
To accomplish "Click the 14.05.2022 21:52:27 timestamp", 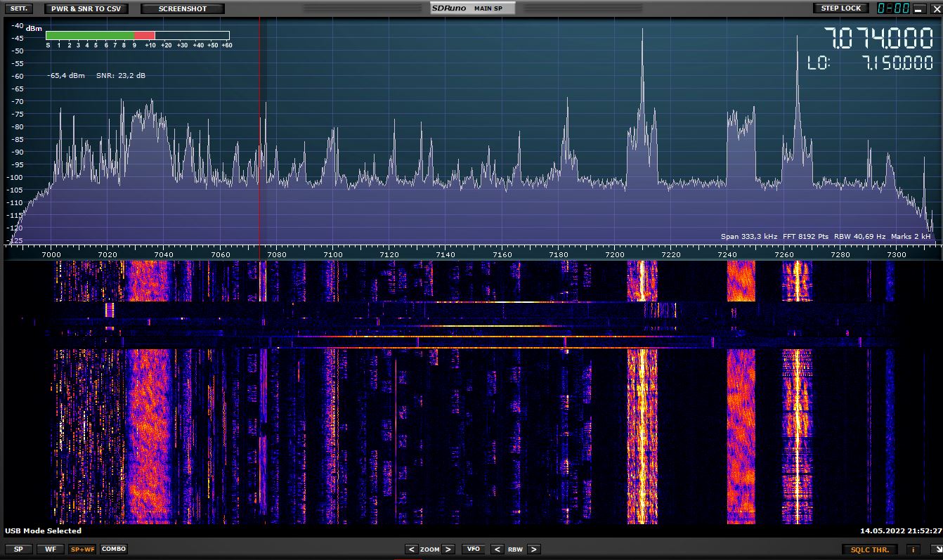I will pyautogui.click(x=901, y=531).
